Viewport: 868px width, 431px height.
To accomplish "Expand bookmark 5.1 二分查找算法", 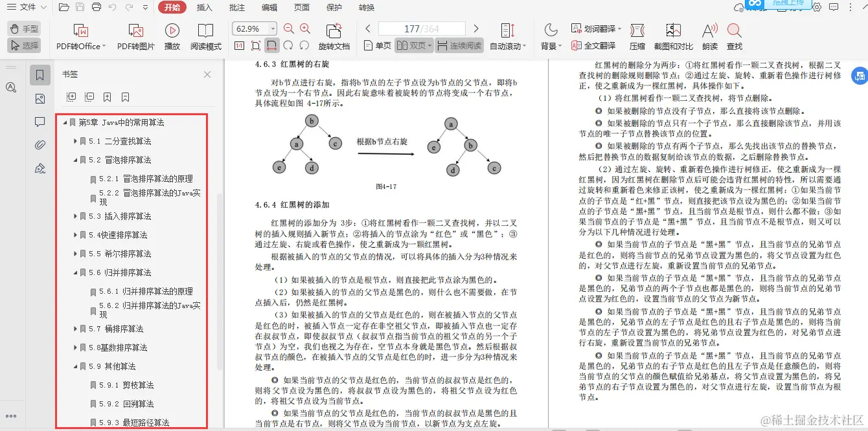I will coord(74,140).
